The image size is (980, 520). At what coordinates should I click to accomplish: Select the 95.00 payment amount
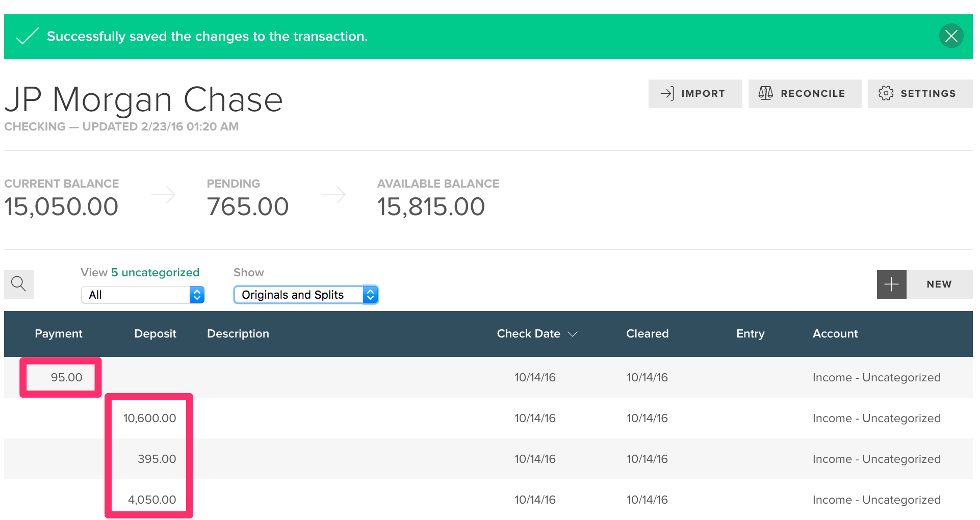(x=66, y=378)
